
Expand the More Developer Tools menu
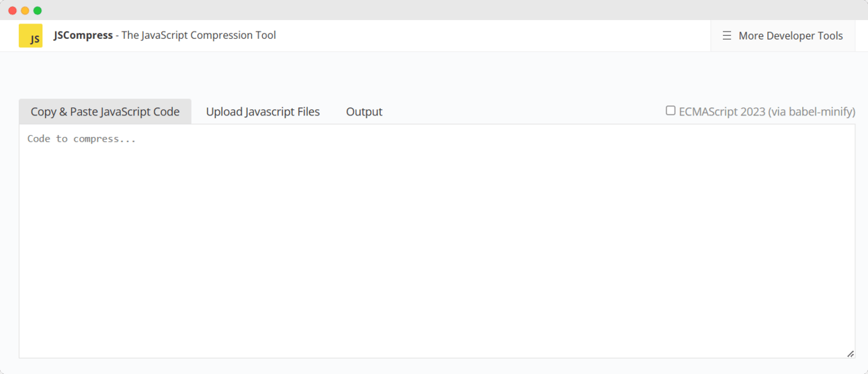790,36
